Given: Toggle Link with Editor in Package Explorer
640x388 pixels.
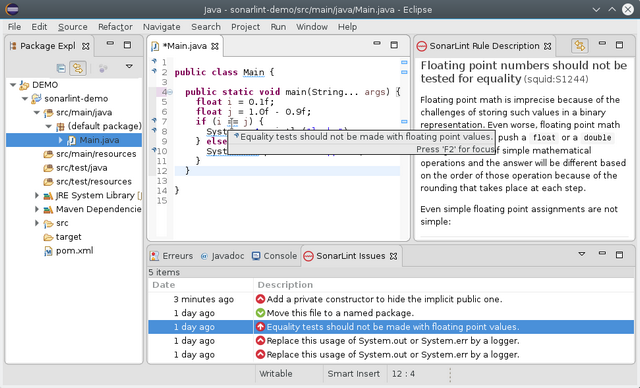Looking at the screenshot, I should point(78,68).
